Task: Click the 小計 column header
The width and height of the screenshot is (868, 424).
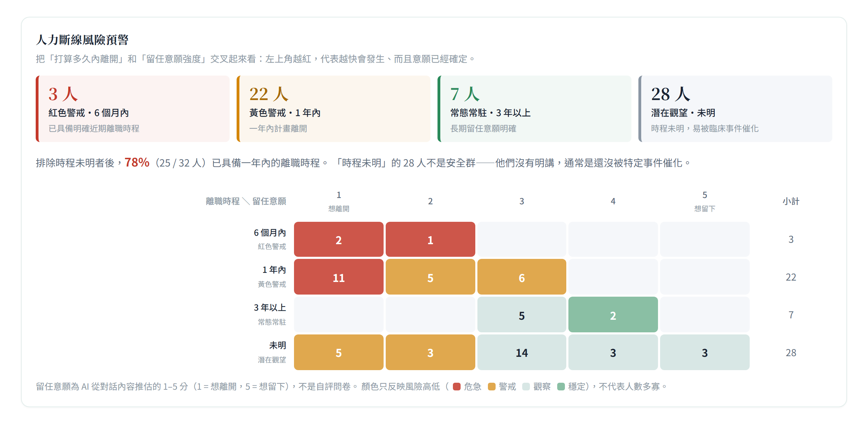Action: point(791,202)
